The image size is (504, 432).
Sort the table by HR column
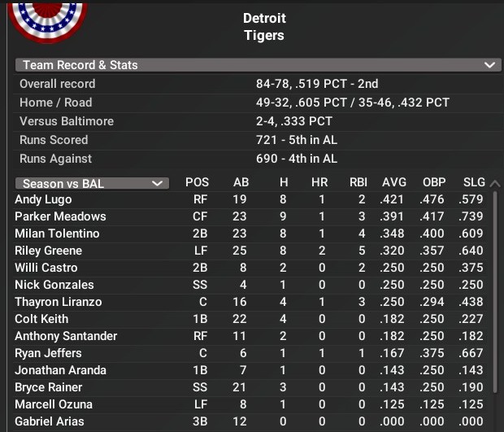point(319,183)
